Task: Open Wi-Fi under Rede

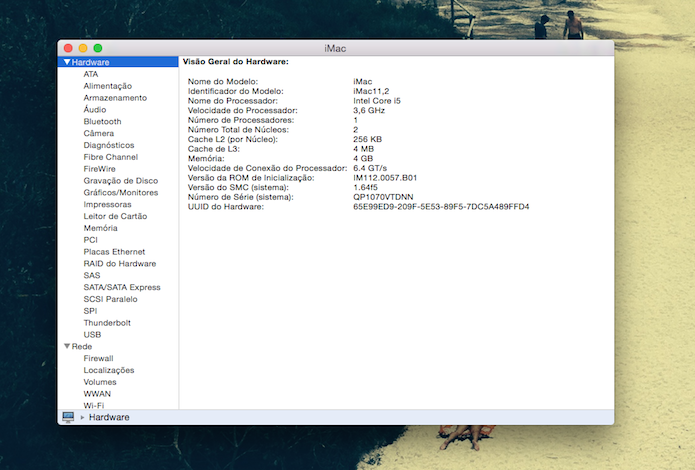Action: pyautogui.click(x=94, y=405)
